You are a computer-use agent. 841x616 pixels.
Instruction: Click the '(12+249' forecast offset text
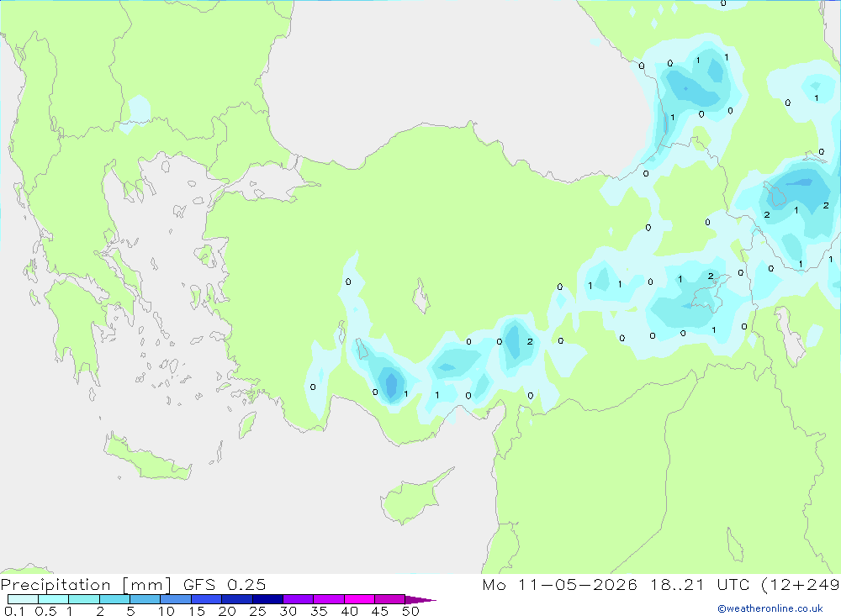801,585
